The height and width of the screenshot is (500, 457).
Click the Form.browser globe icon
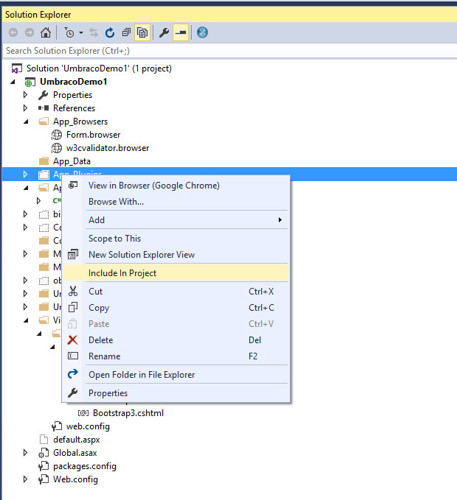coord(56,135)
